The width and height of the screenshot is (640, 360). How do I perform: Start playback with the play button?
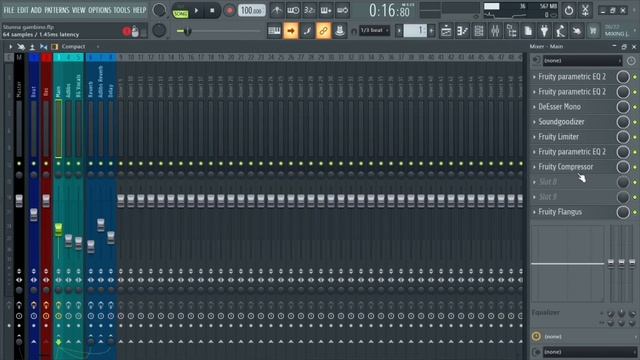(x=196, y=11)
